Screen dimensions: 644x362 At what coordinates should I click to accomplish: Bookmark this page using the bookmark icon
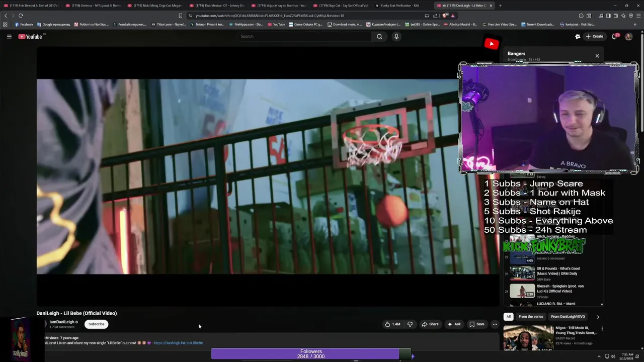(x=180, y=16)
